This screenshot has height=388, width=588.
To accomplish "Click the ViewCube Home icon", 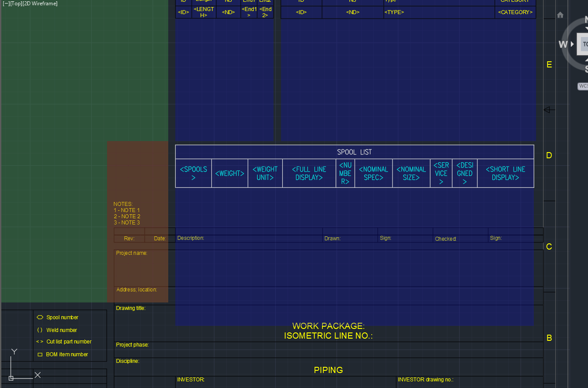I will click(x=560, y=15).
